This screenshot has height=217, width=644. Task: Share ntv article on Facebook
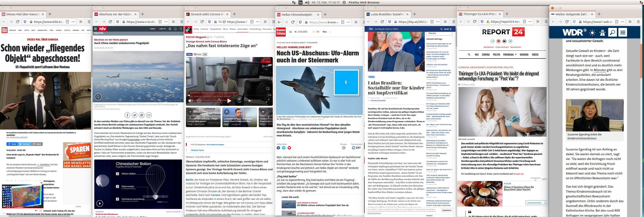pyautogui.click(x=127, y=115)
